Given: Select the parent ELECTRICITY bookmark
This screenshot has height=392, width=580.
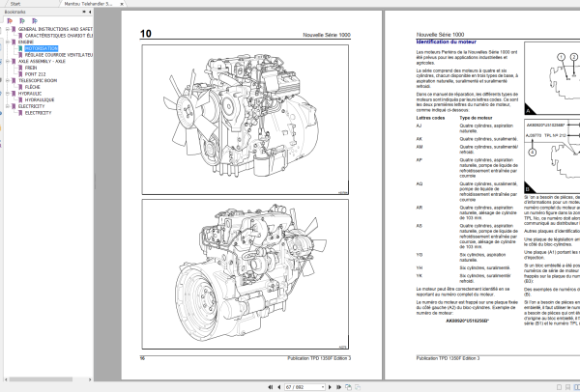Looking at the screenshot, I should point(32,106).
